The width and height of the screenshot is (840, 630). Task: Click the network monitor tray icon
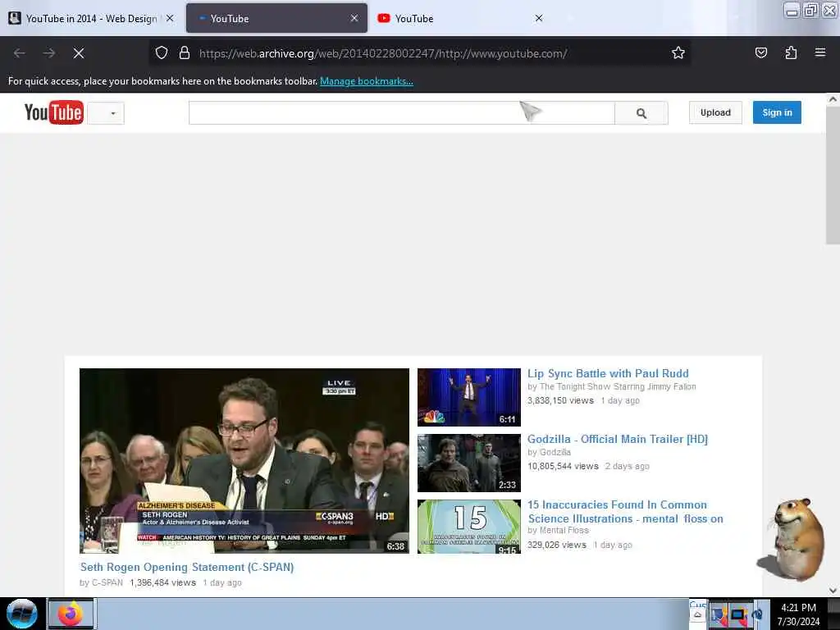738,615
